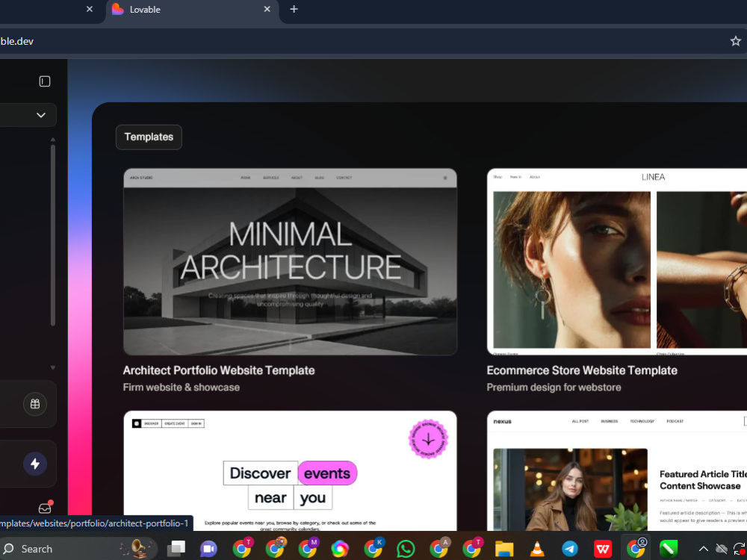
Task: Open Chrome with the K profile badge
Action: pyautogui.click(x=373, y=549)
